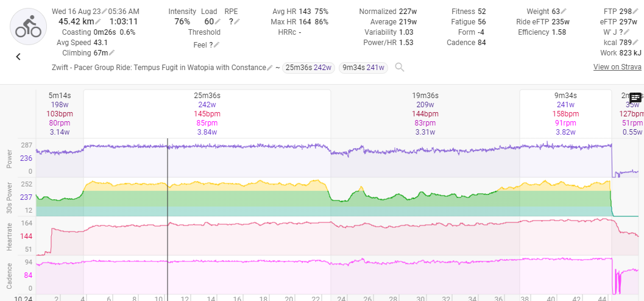Select the 9m34s 241w chip beside activity name
644x301 pixels.
(x=363, y=68)
